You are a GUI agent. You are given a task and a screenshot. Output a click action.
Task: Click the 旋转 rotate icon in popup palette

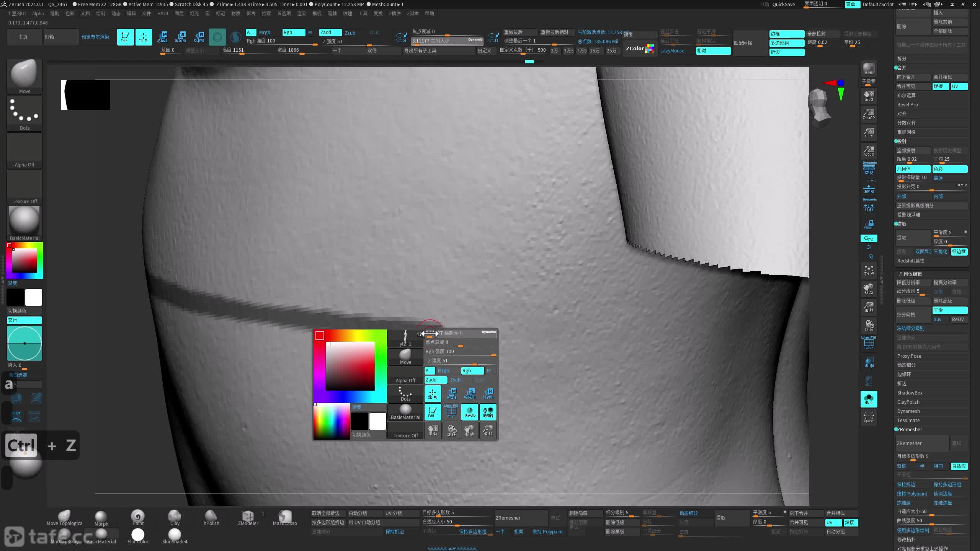pyautogui.click(x=451, y=430)
